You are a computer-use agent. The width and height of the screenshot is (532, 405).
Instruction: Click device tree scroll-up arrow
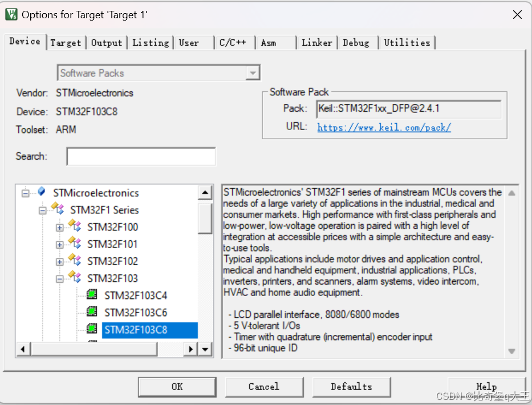pos(205,193)
